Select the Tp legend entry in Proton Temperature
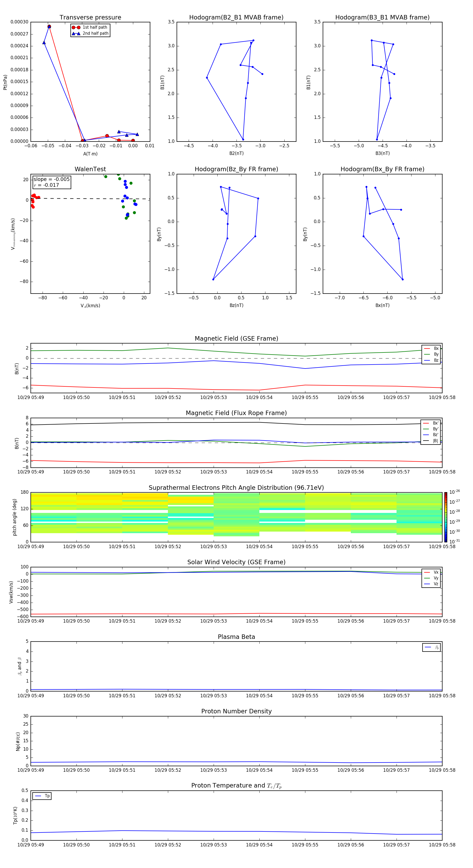The image size is (473, 868). click(42, 796)
